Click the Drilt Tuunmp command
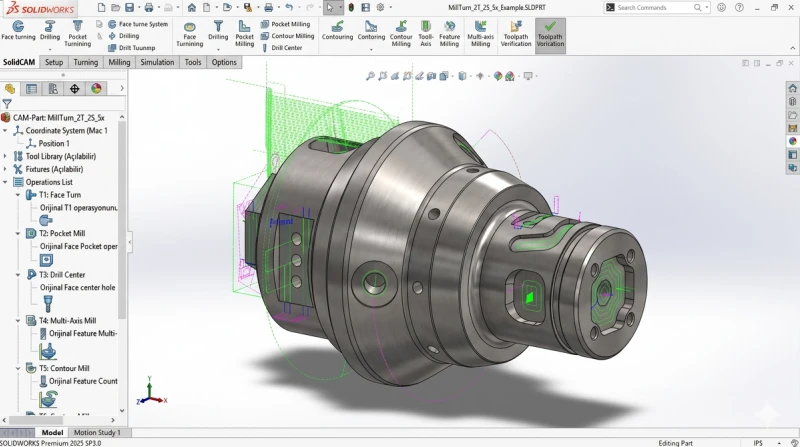Screen dimensions: 800x447 132,48
